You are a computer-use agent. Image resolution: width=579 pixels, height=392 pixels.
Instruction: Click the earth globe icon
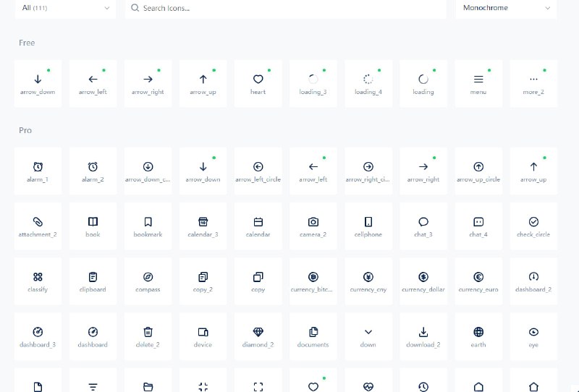click(478, 332)
